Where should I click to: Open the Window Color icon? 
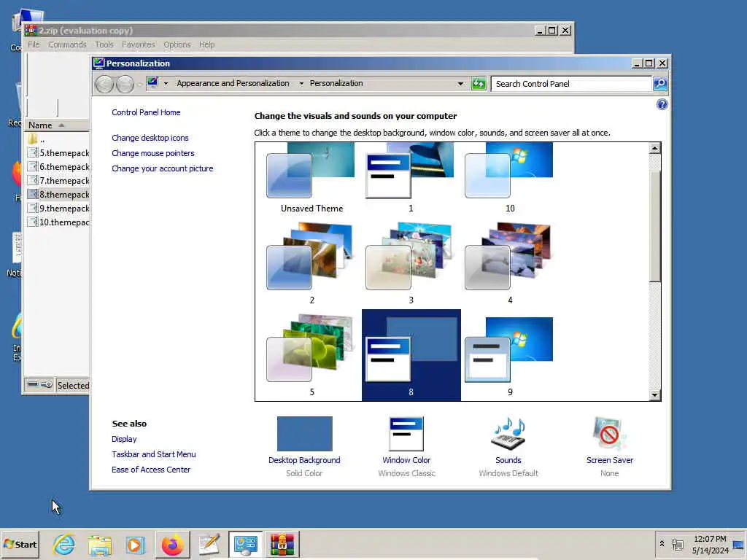click(x=406, y=434)
